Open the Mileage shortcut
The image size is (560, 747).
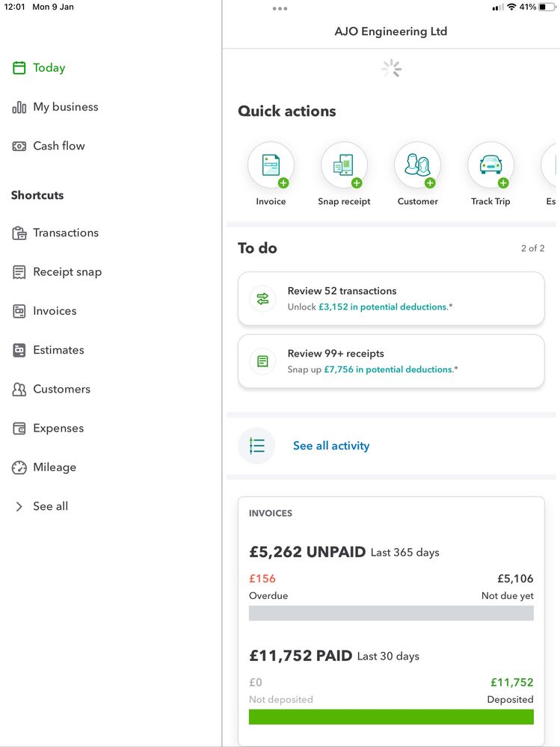[54, 467]
